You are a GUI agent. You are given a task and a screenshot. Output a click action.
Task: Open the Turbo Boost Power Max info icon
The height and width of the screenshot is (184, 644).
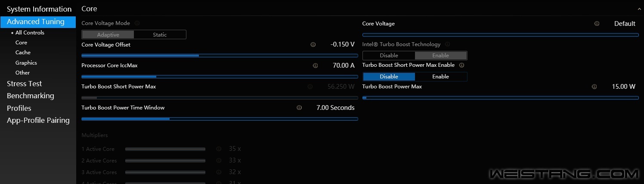click(594, 87)
